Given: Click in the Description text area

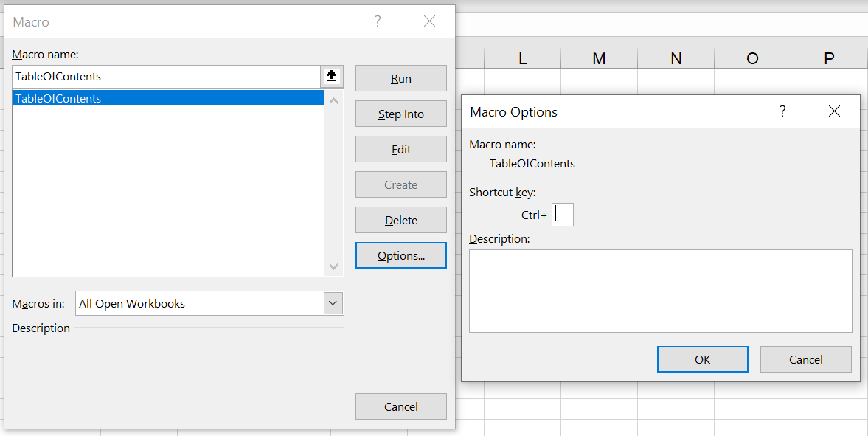Looking at the screenshot, I should (x=660, y=291).
